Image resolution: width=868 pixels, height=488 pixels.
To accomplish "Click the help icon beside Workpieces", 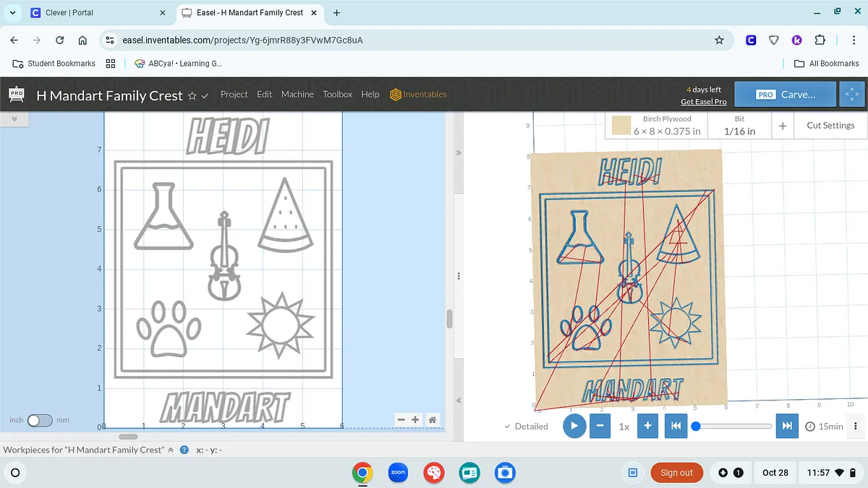I will tap(184, 450).
